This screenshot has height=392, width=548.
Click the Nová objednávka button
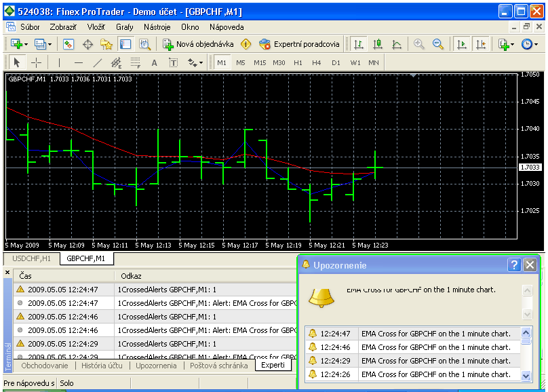[x=199, y=44]
